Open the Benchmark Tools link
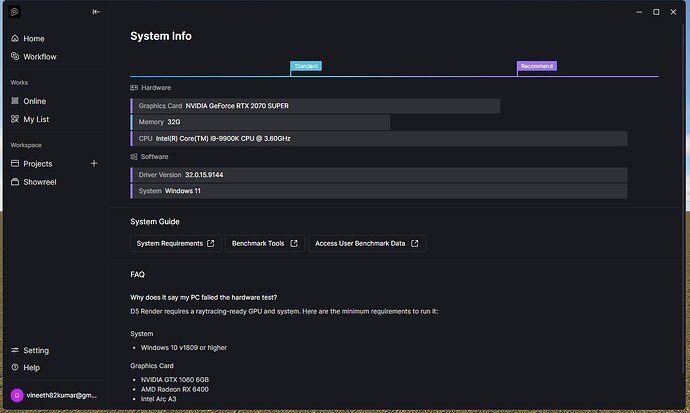The height and width of the screenshot is (413, 690). (x=265, y=244)
